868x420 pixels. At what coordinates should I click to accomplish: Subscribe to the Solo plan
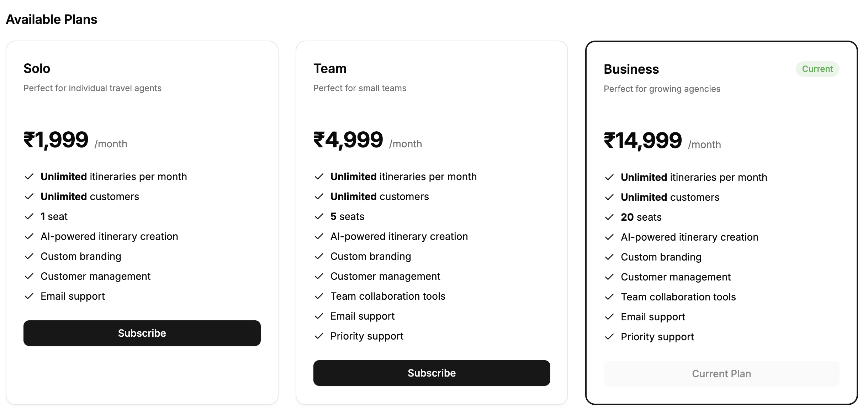tap(142, 333)
